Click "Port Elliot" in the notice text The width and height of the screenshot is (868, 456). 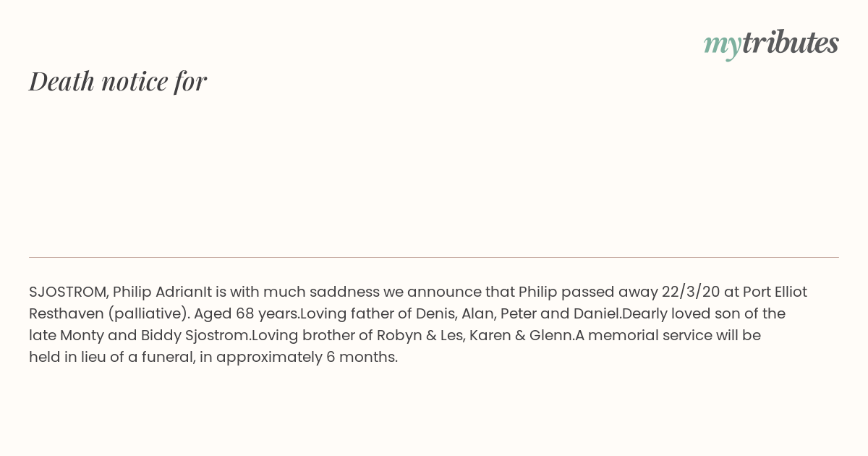click(x=775, y=292)
